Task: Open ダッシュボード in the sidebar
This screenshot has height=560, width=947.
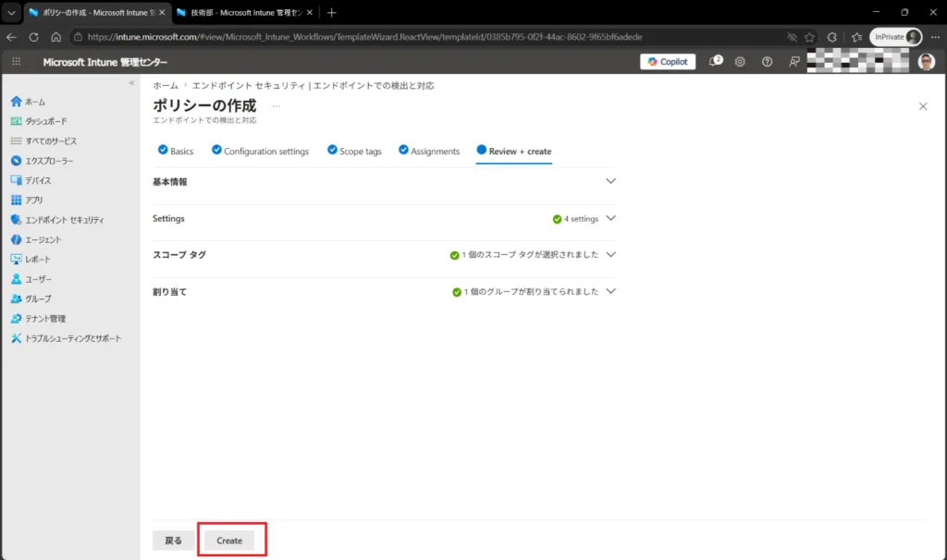Action: [x=39, y=121]
